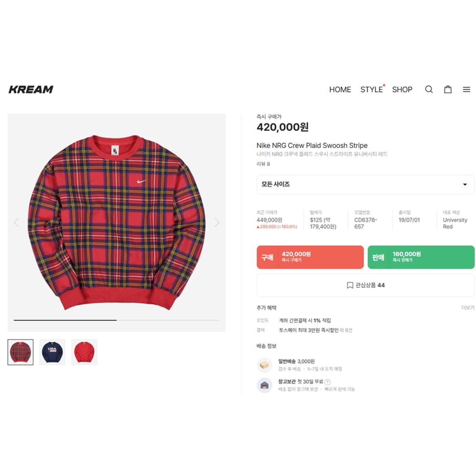This screenshot has height=476, width=476.
Task: Open the shopping bag icon
Action: [448, 89]
